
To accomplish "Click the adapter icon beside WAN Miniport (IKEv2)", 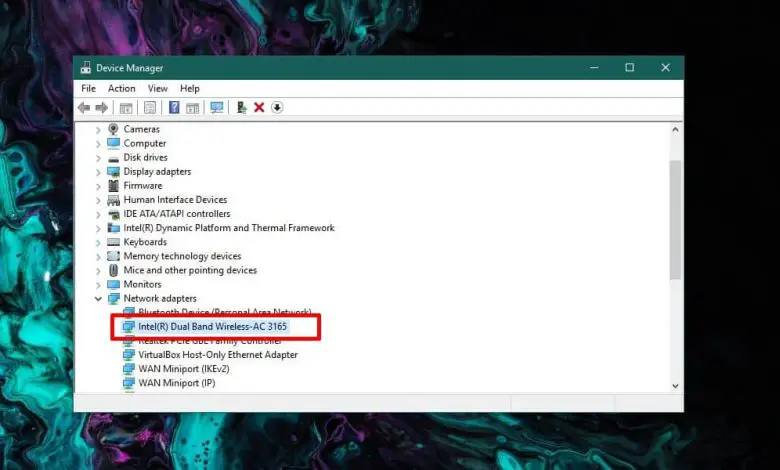I will (x=129, y=369).
